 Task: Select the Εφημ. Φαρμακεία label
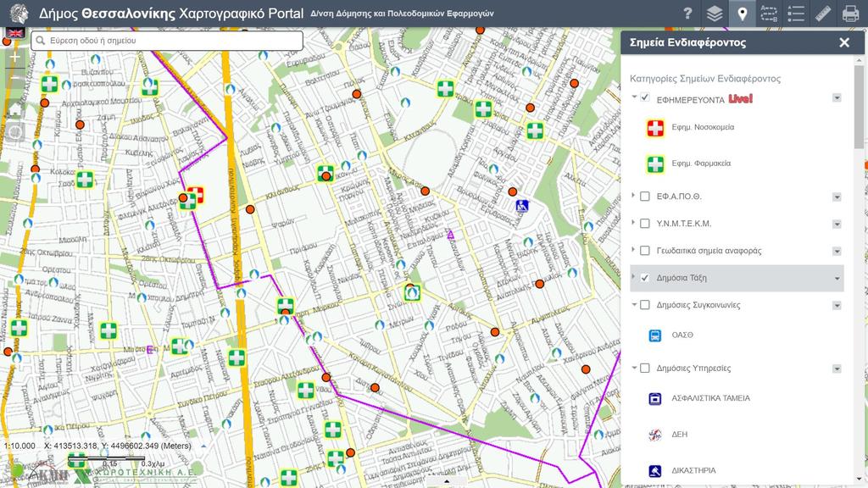[x=701, y=164]
